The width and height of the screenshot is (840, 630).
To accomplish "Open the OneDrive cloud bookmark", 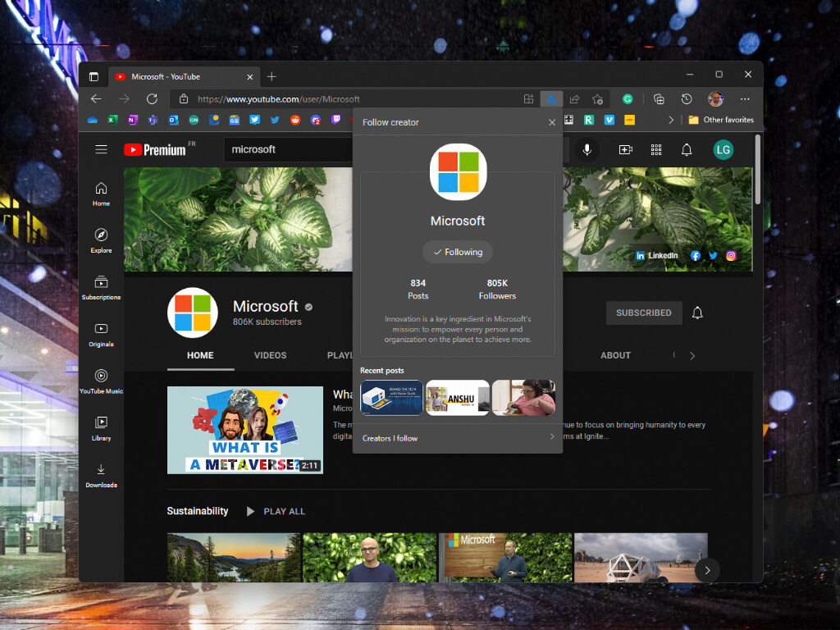I will 92,120.
